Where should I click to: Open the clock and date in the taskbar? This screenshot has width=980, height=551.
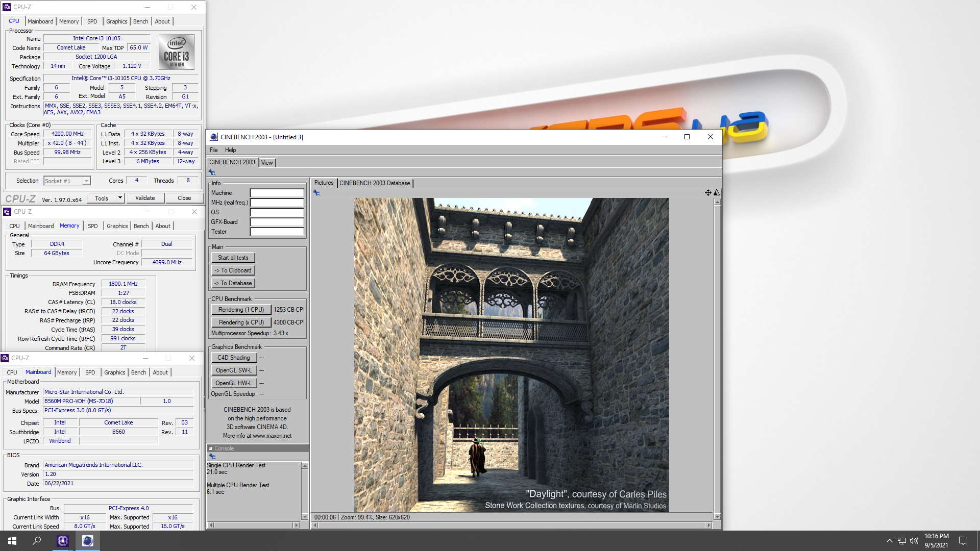[x=936, y=541]
